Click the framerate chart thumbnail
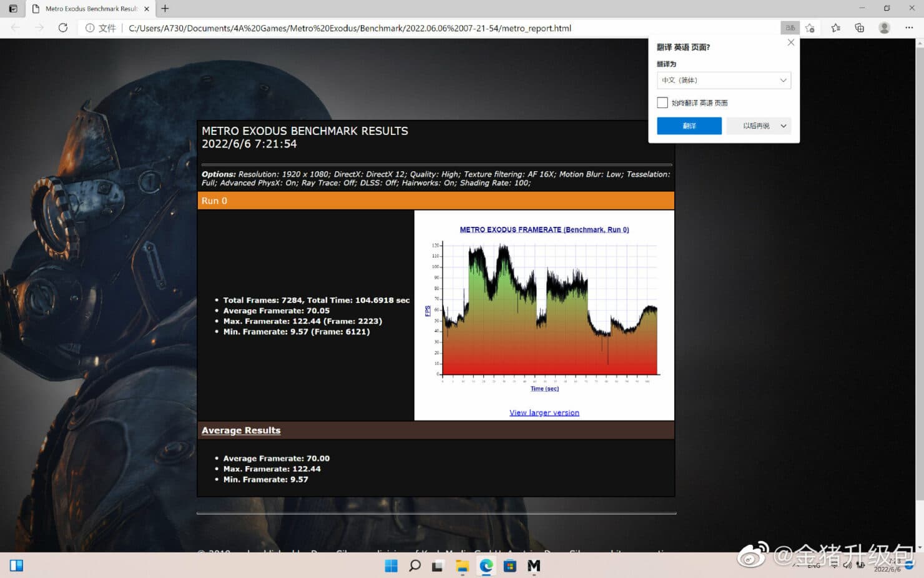The width and height of the screenshot is (924, 578). 544,308
